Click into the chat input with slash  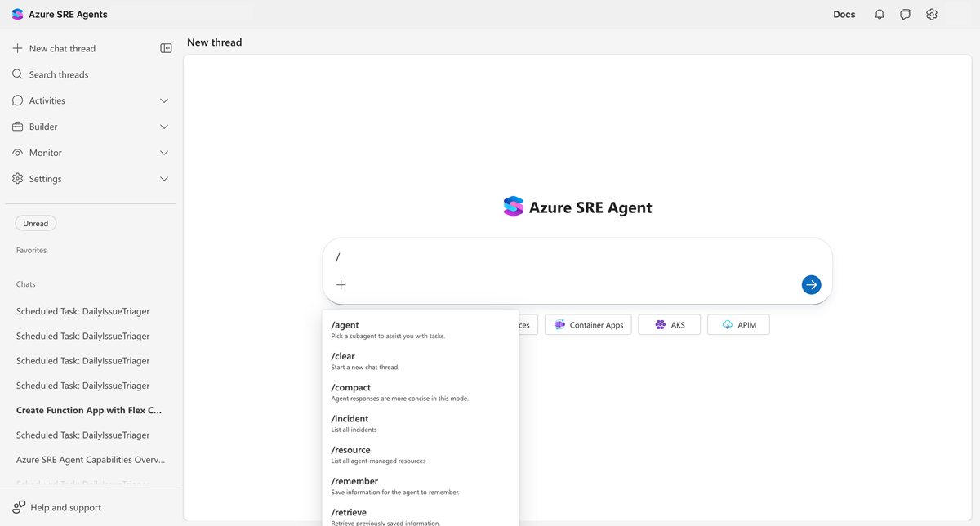coord(577,257)
